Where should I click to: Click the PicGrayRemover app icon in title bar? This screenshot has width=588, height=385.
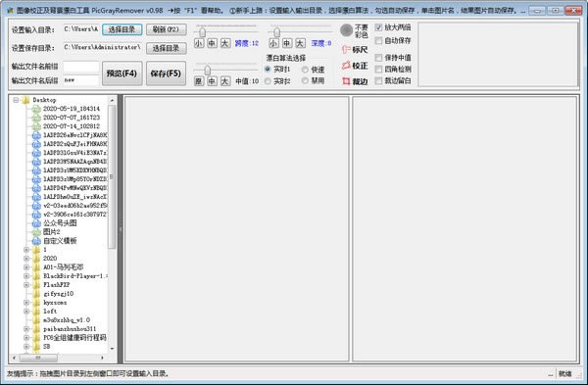[10, 11]
